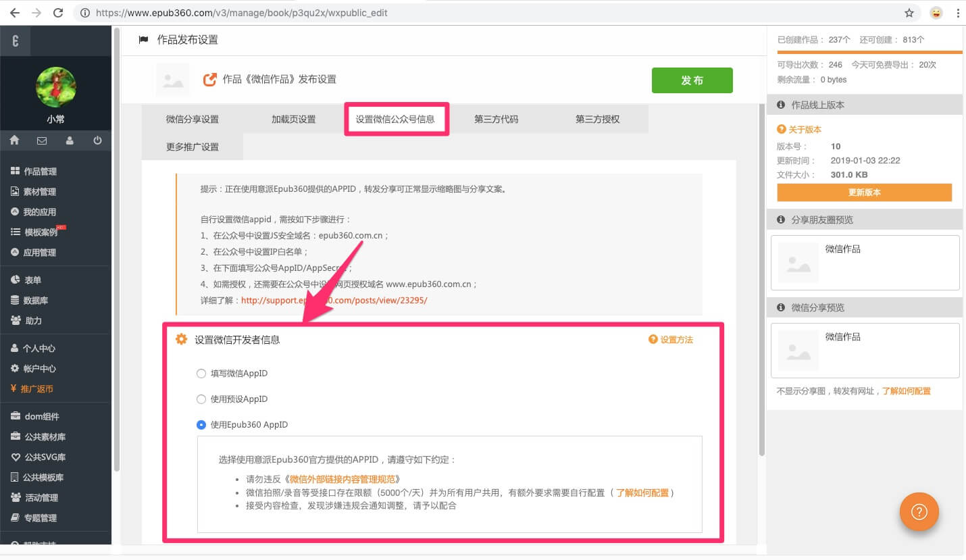Click the Epub360 logo icon at top left
The image size is (966, 560).
(15, 41)
